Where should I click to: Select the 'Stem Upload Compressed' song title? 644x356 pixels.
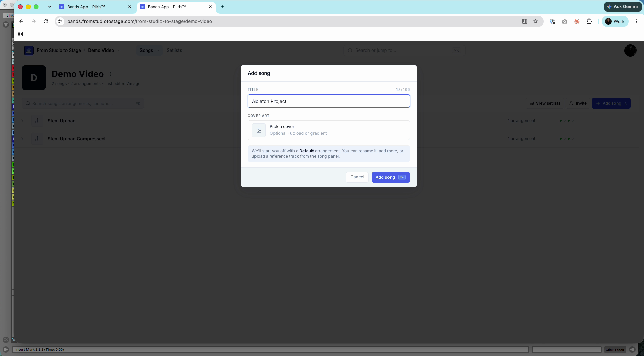(x=76, y=139)
